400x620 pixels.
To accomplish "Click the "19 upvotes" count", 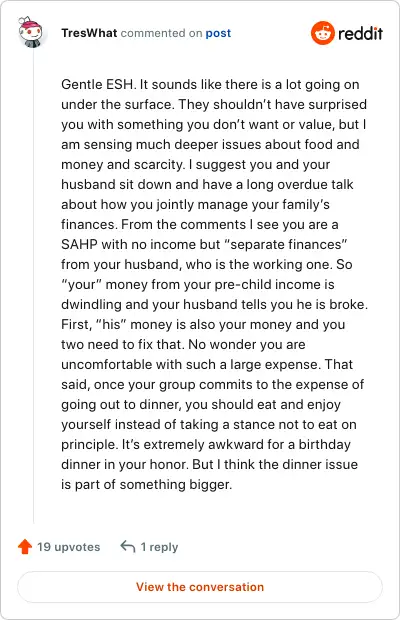I will (x=69, y=547).
